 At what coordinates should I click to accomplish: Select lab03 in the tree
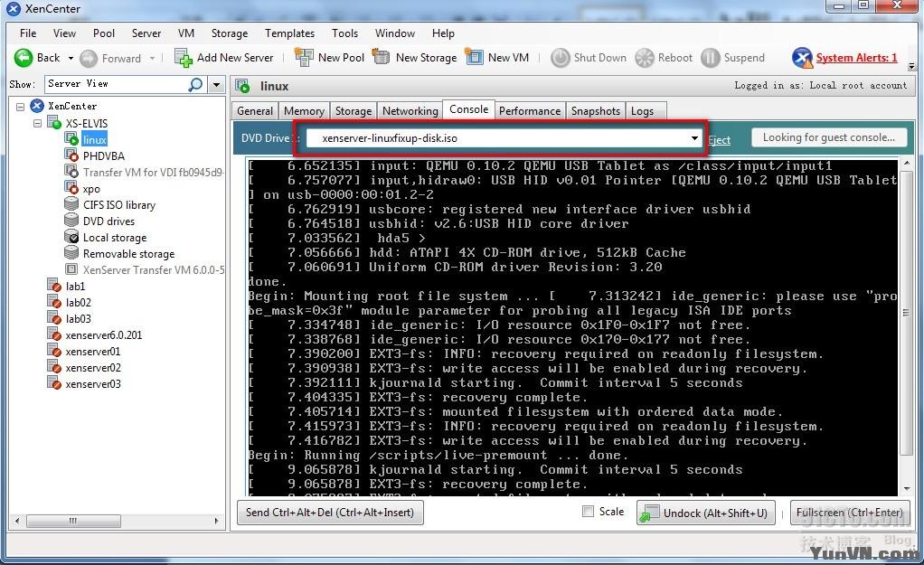(78, 319)
